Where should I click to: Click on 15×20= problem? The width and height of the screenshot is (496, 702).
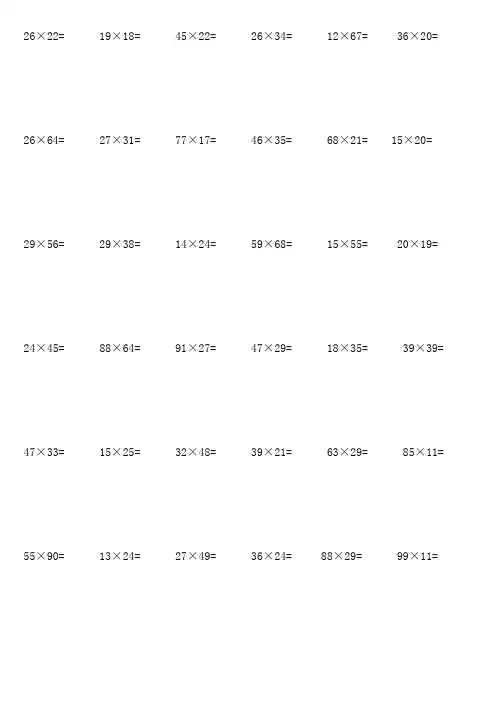click(412, 140)
